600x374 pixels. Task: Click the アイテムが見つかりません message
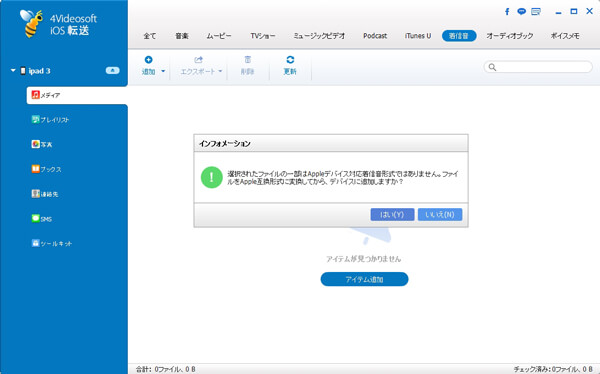coord(364,259)
